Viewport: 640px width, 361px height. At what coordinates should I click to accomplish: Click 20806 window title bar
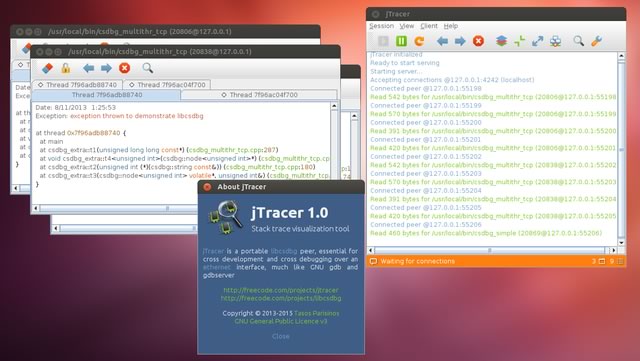165,31
